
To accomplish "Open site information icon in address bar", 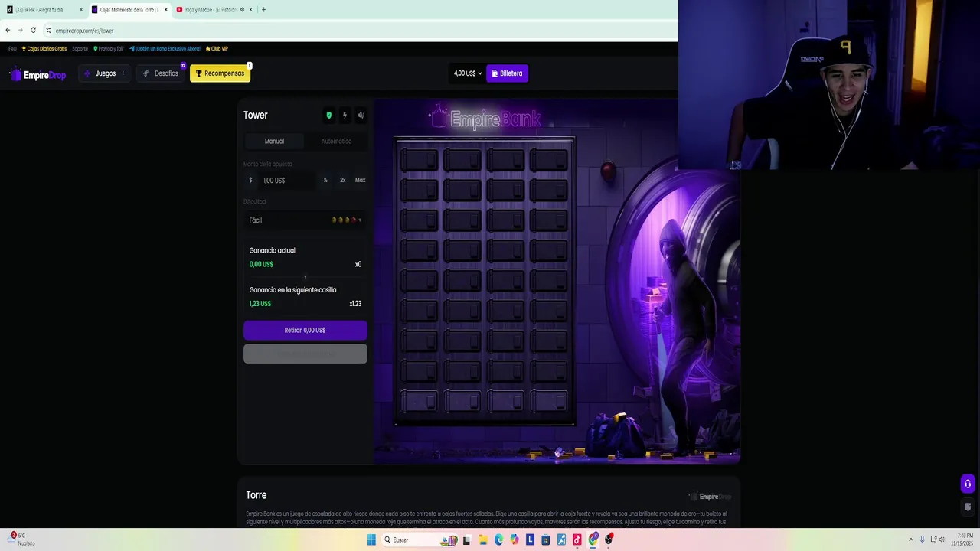I will (48, 31).
